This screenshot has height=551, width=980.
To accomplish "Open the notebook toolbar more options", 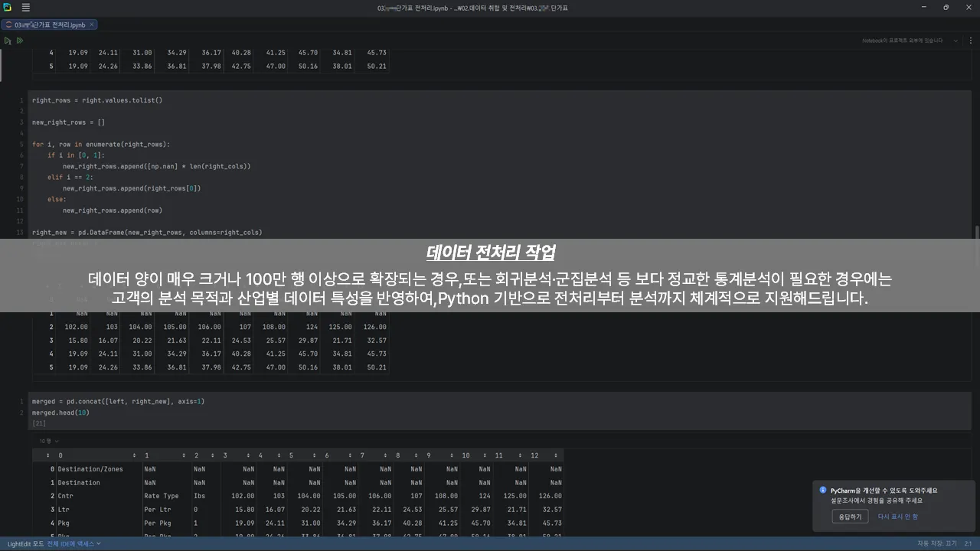I will pos(972,41).
